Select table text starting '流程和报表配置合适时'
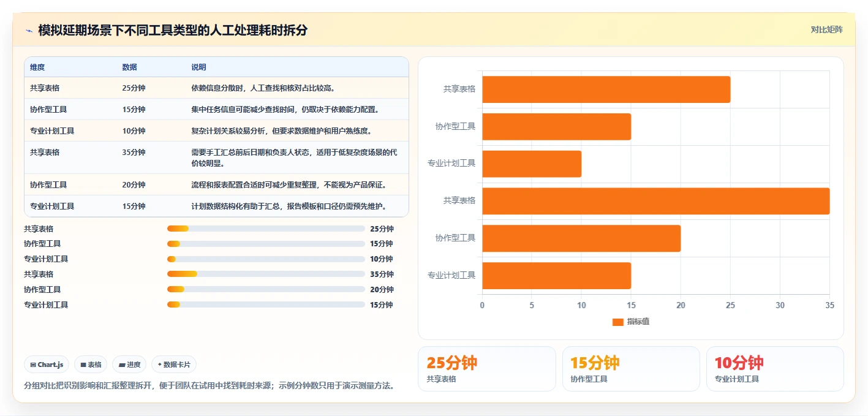Viewport: 868px width, 416px height. pos(289,184)
